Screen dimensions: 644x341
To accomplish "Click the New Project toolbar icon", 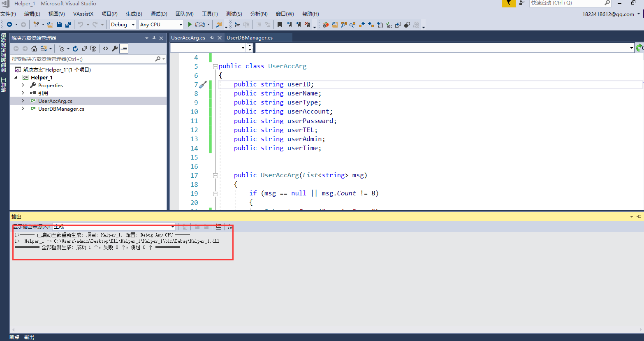I will pyautogui.click(x=36, y=25).
